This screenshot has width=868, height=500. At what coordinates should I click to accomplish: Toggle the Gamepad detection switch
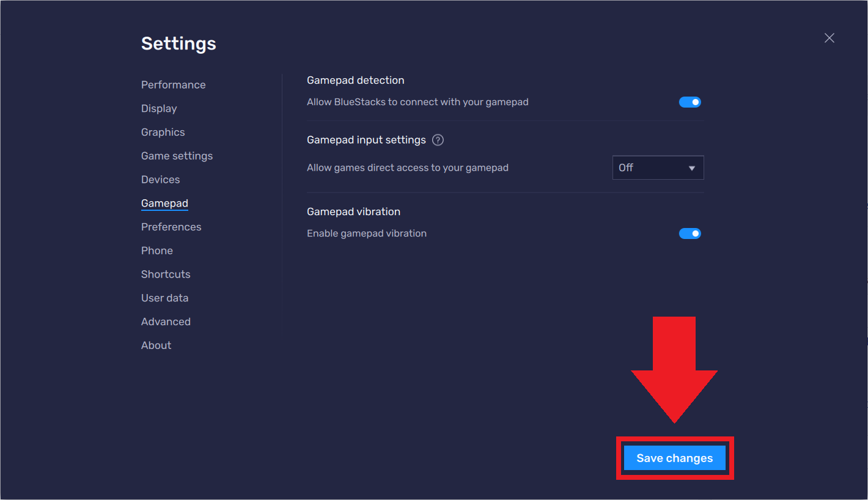point(690,102)
